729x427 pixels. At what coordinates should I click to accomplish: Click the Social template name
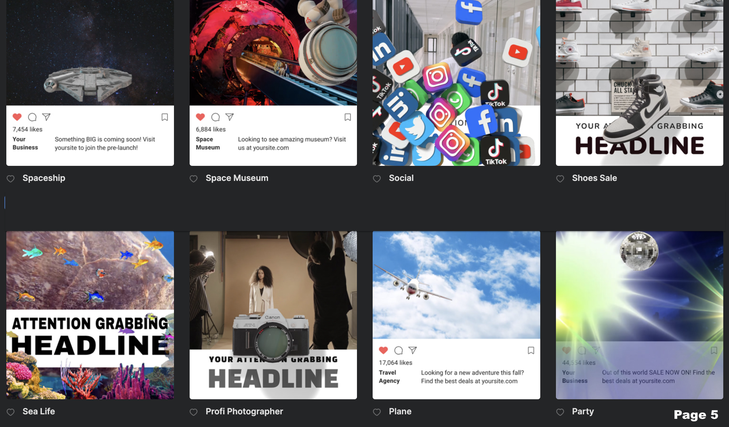(x=401, y=178)
